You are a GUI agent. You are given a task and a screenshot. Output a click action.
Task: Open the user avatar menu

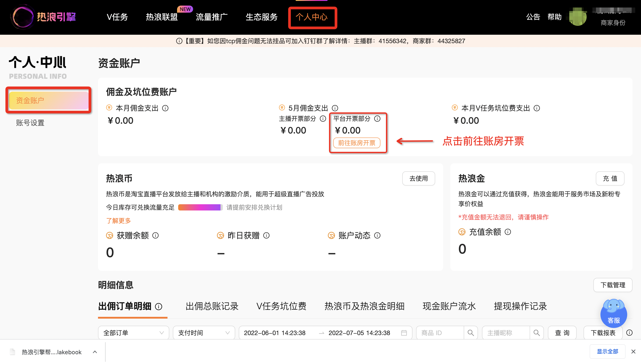(578, 17)
